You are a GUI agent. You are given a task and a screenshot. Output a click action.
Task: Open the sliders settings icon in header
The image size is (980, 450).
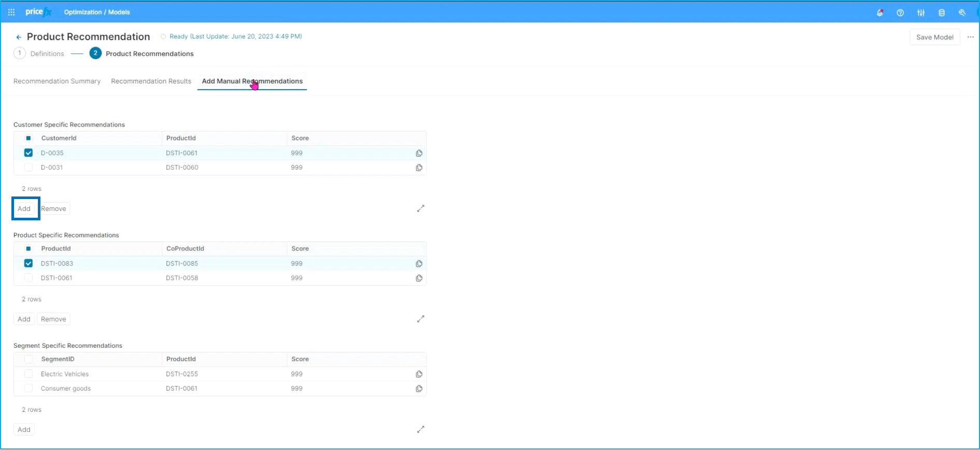921,12
